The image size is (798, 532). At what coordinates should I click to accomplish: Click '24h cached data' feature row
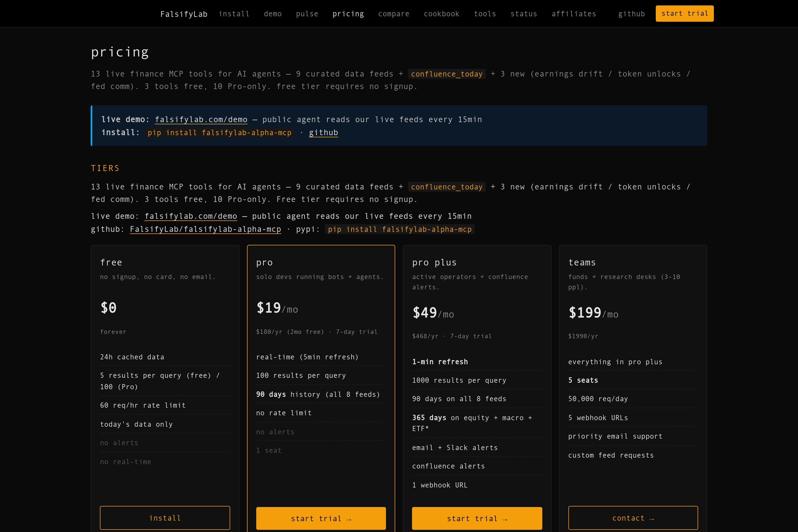tap(165, 357)
